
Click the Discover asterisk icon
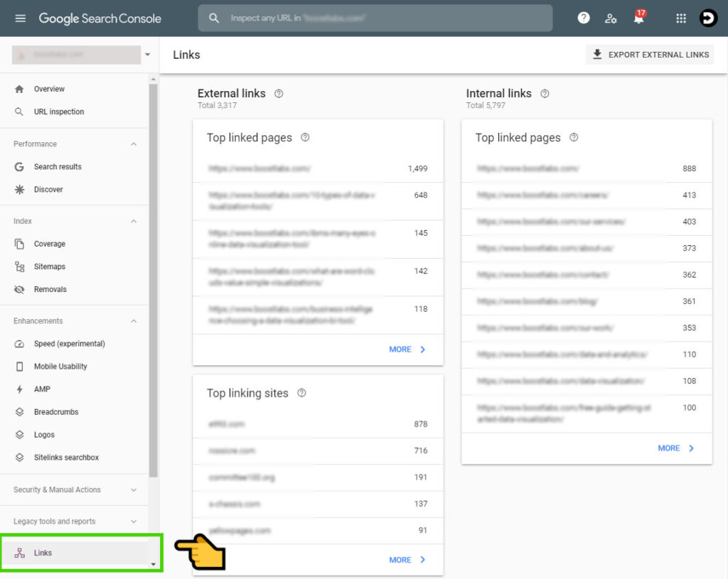pyautogui.click(x=19, y=189)
